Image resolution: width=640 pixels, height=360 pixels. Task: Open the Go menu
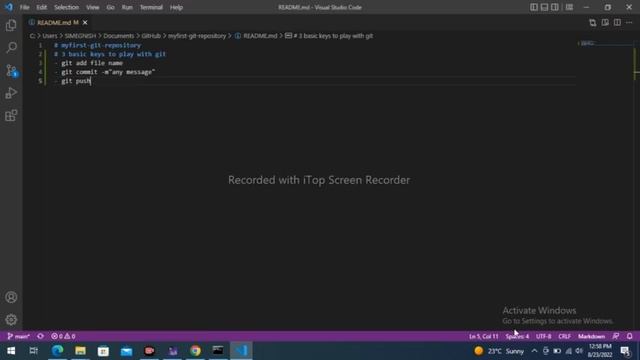(110, 7)
